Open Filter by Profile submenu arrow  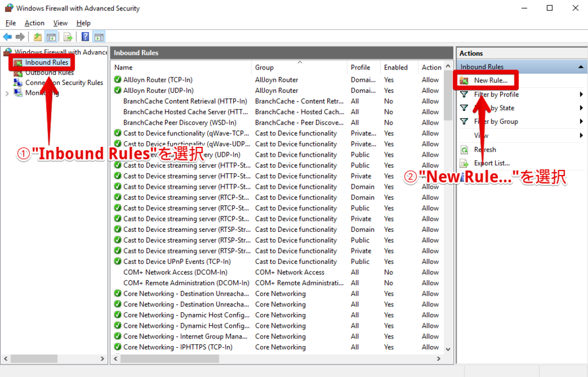click(581, 95)
